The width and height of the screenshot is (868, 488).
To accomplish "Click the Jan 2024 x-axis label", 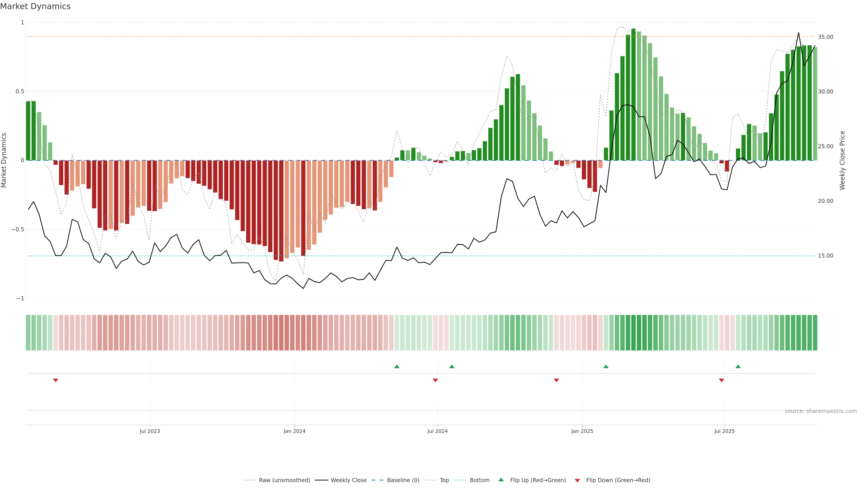I will (294, 431).
